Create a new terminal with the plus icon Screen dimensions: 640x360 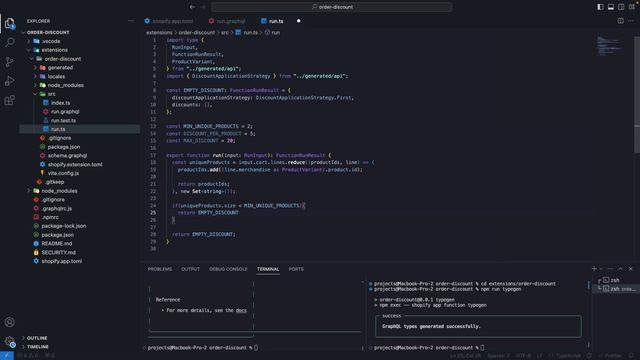click(594, 269)
